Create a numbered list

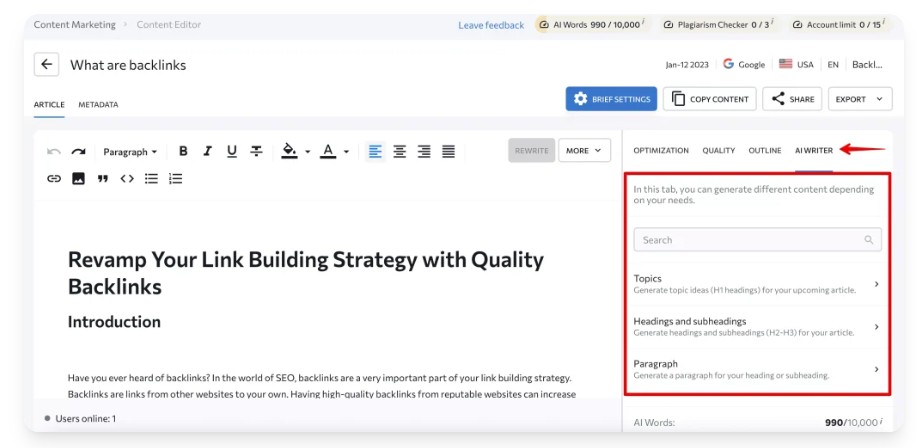[175, 178]
